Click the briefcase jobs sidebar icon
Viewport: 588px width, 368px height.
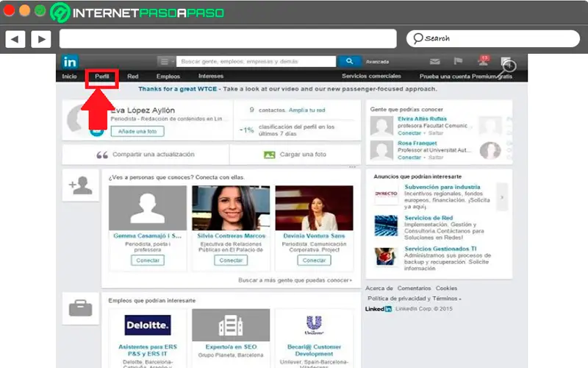pyautogui.click(x=81, y=308)
